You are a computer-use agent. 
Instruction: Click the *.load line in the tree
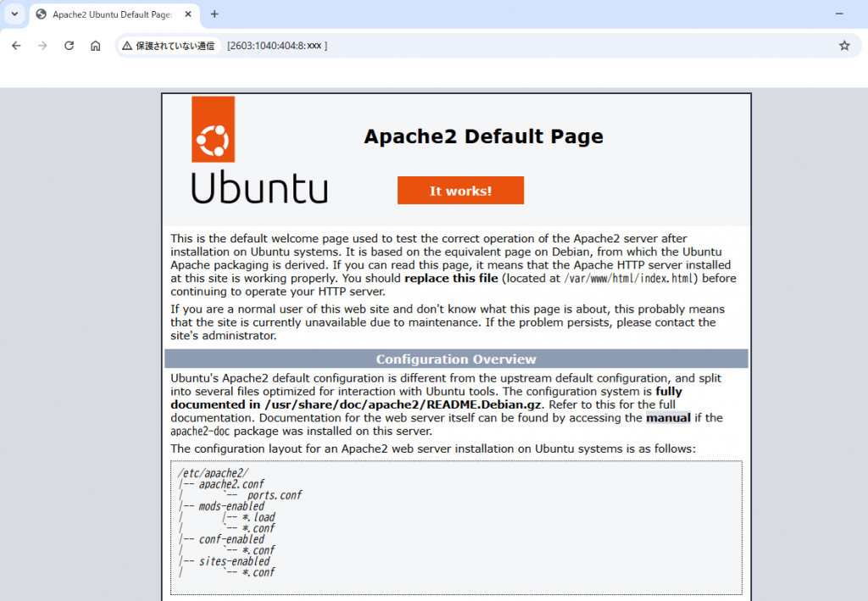(259, 517)
